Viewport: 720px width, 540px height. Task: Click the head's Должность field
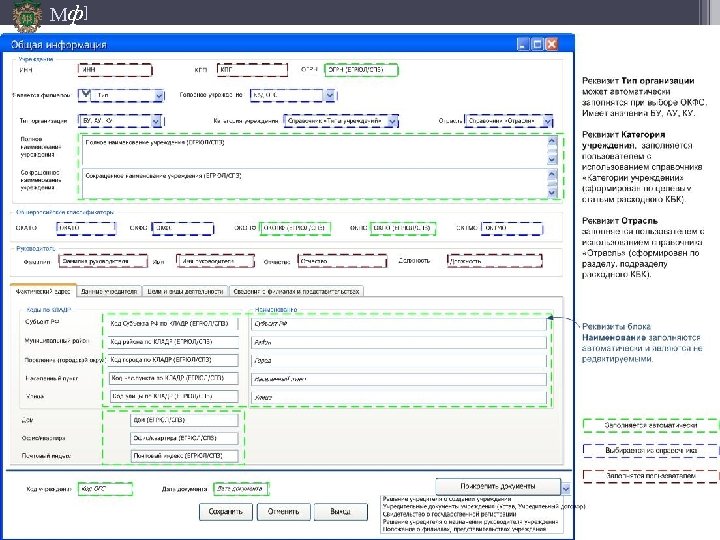click(495, 261)
